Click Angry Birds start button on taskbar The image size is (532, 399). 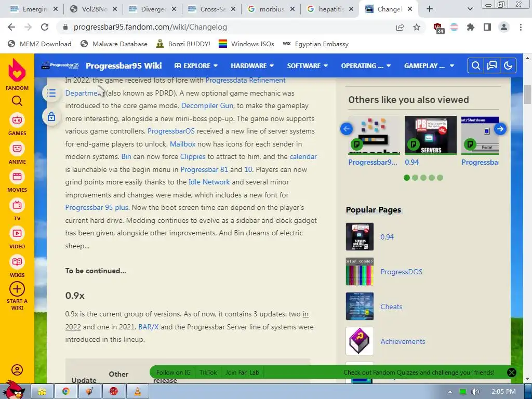(14, 390)
